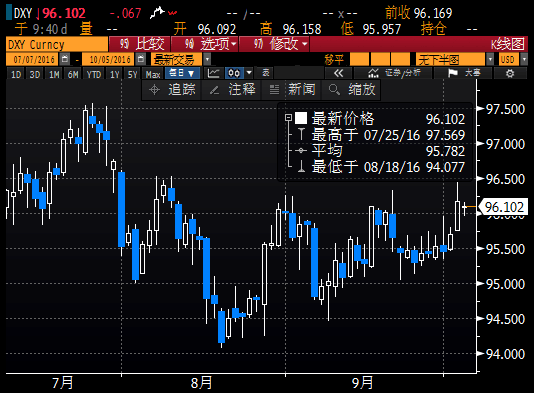Select the 5Y time range

tap(132, 74)
